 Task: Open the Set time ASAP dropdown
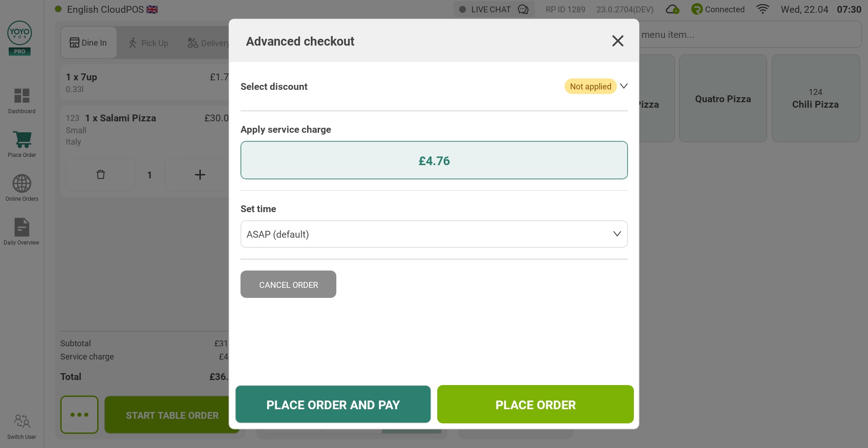[x=434, y=234]
